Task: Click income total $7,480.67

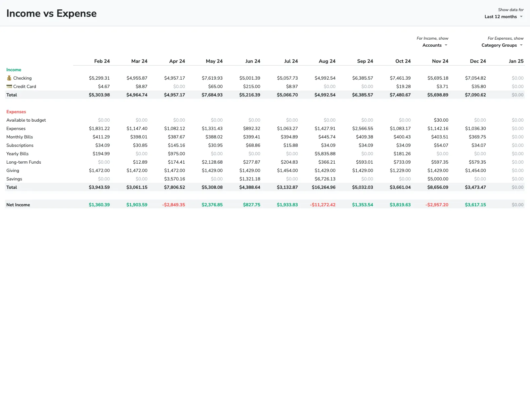Action: point(400,95)
